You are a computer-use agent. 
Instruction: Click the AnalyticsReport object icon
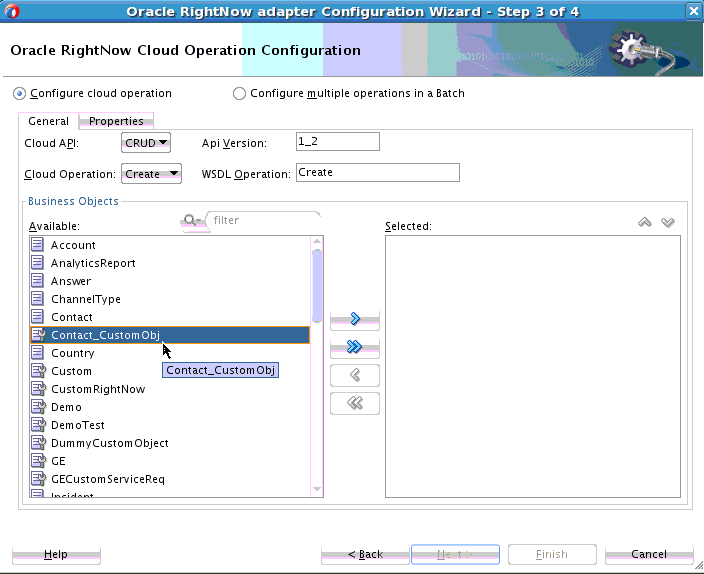pyautogui.click(x=38, y=263)
